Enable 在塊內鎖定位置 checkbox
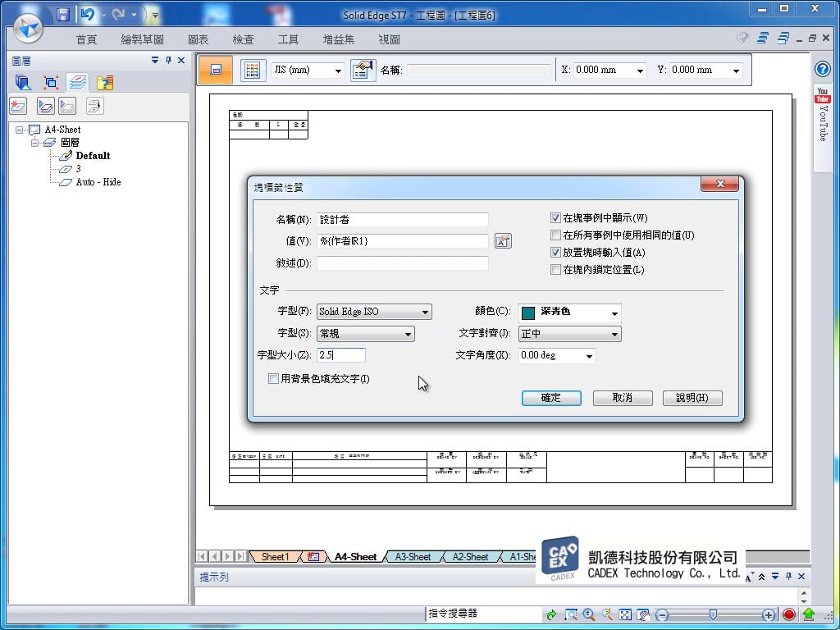 [x=555, y=269]
